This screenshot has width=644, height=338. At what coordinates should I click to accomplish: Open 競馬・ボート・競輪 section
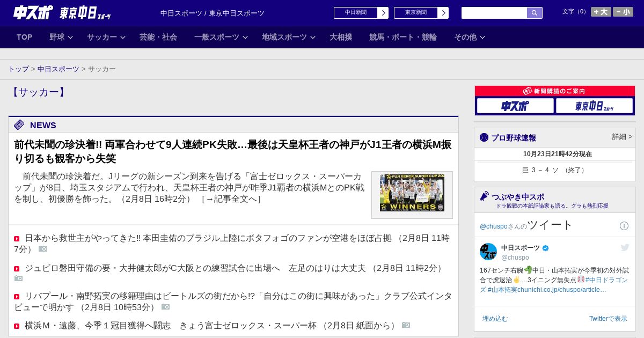[x=403, y=37]
